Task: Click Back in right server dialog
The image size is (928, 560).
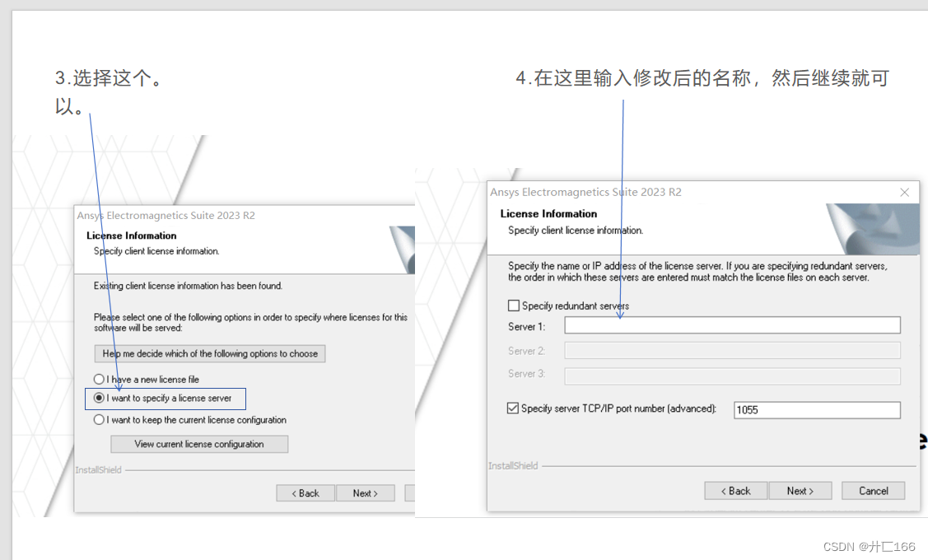Action: [x=735, y=491]
